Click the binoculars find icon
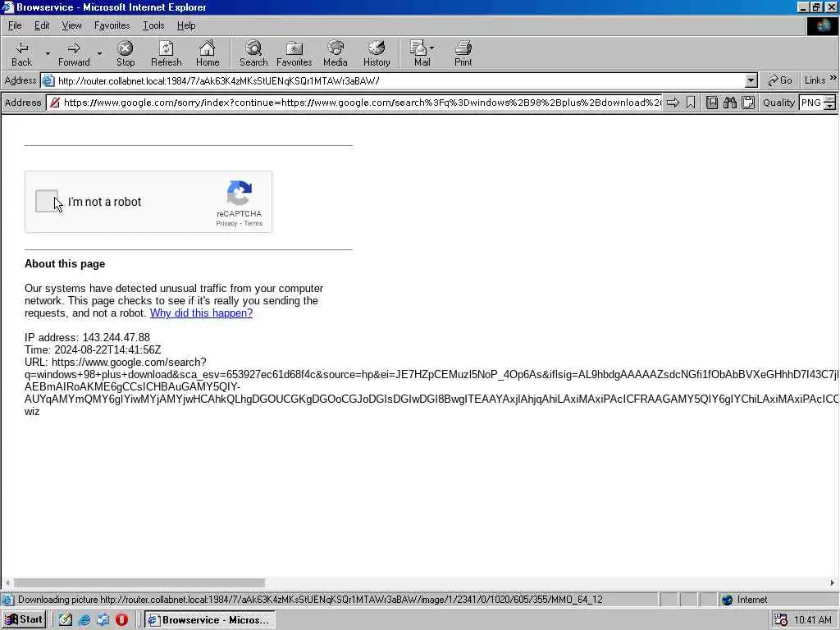Image resolution: width=840 pixels, height=630 pixels. (x=730, y=103)
